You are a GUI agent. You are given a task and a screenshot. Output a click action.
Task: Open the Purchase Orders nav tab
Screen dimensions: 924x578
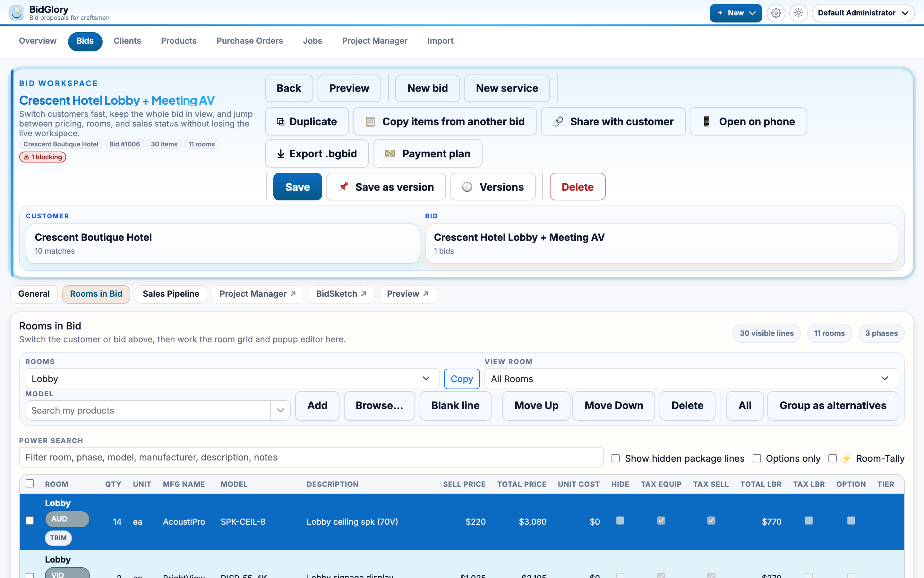(x=250, y=41)
